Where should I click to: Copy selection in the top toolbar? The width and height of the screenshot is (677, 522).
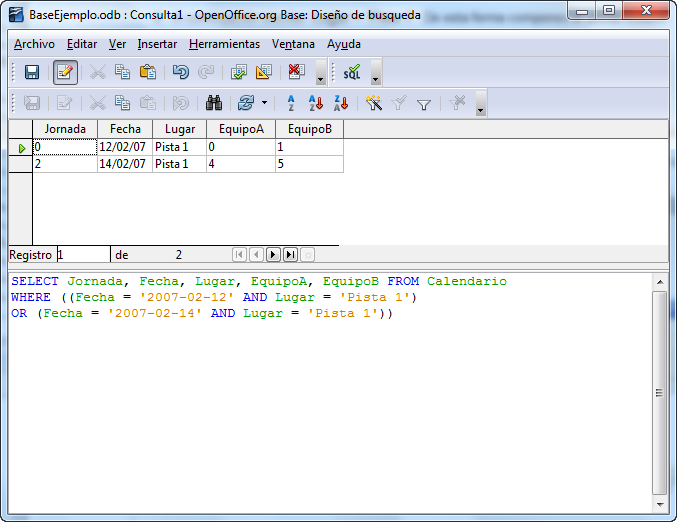point(123,72)
